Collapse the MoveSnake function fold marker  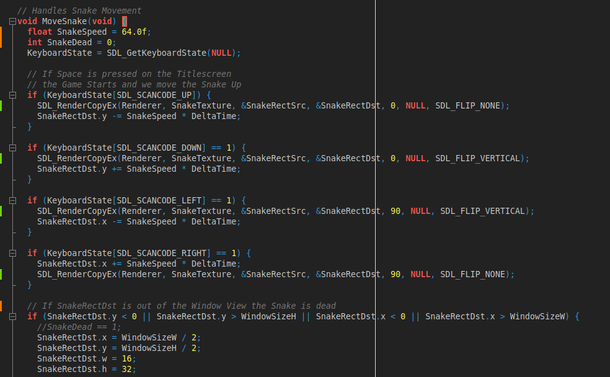12,21
